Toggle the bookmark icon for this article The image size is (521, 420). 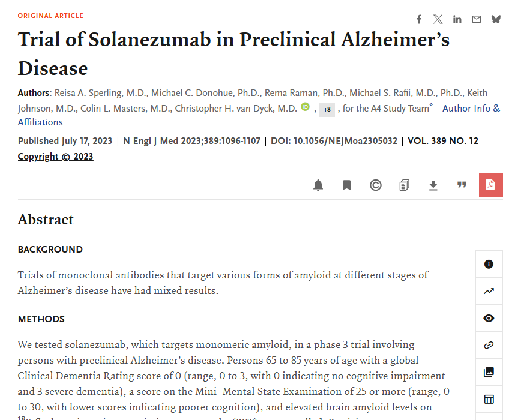click(x=346, y=185)
